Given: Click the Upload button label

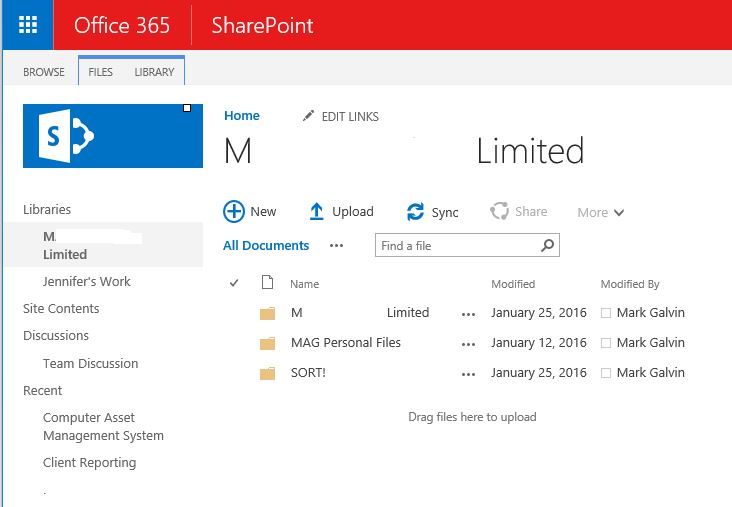Looking at the screenshot, I should pos(353,211).
